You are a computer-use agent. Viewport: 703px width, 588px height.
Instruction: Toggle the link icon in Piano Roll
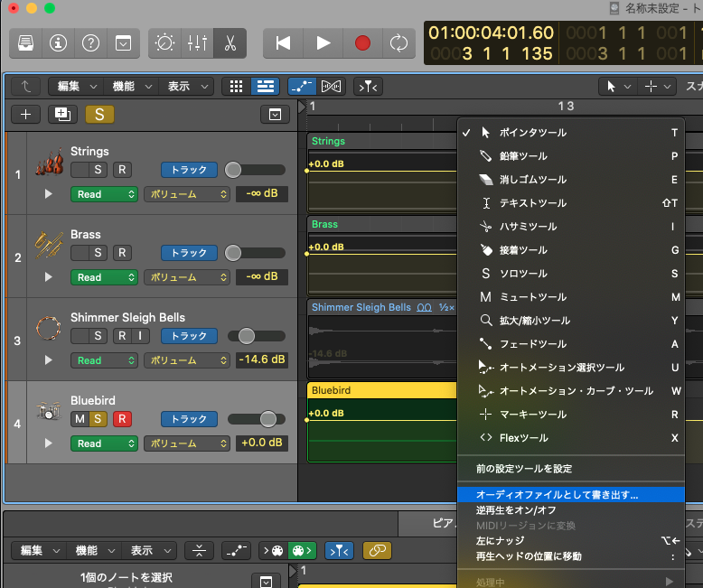[377, 551]
